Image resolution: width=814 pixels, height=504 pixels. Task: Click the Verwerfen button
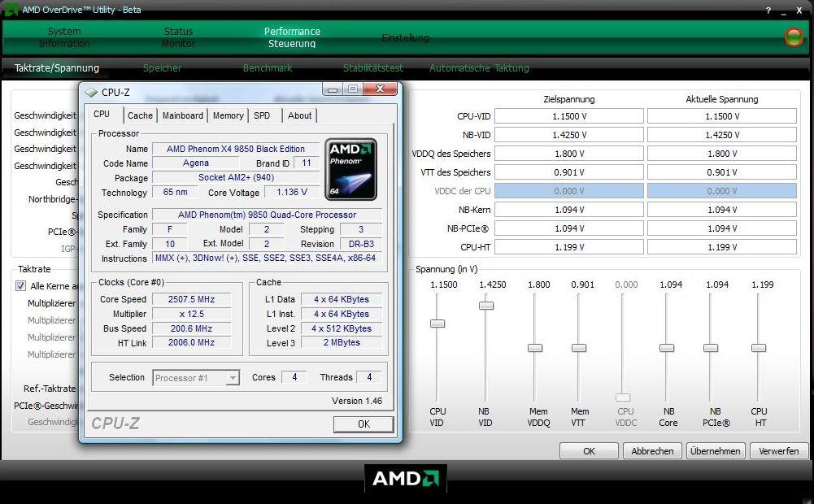779,451
